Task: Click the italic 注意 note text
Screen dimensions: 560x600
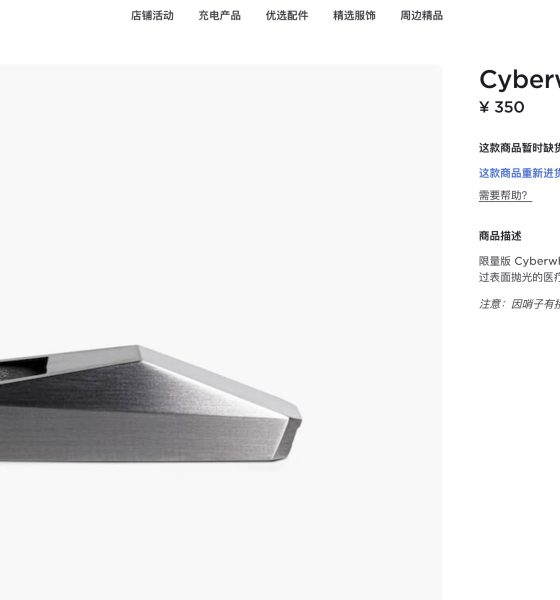Action: (x=519, y=304)
